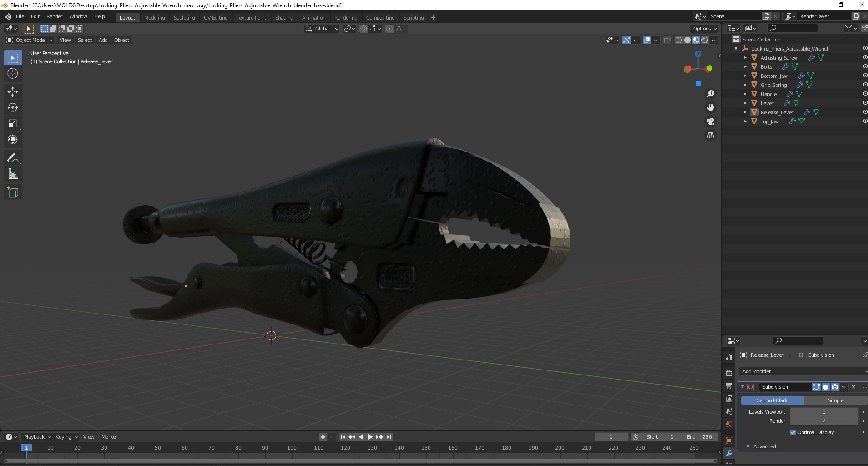Open the Keying dropdown in timeline
This screenshot has height=466, width=868.
tap(66, 437)
